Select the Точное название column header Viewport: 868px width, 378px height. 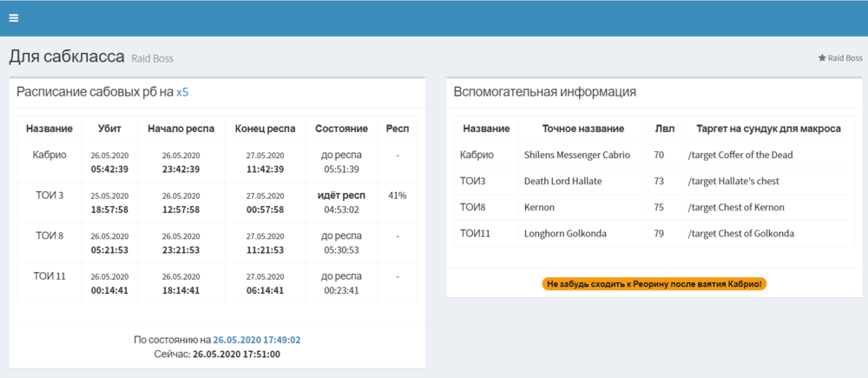(582, 129)
